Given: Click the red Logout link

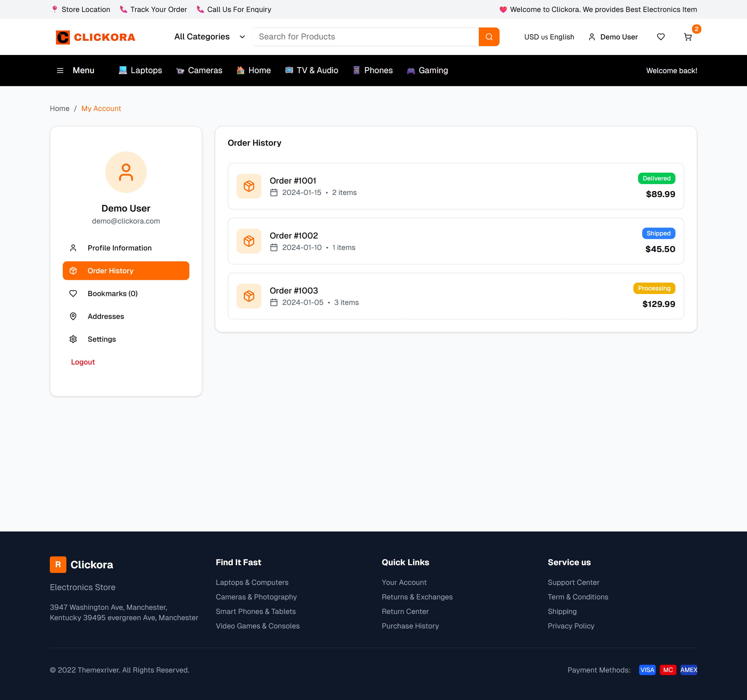Looking at the screenshot, I should (83, 362).
